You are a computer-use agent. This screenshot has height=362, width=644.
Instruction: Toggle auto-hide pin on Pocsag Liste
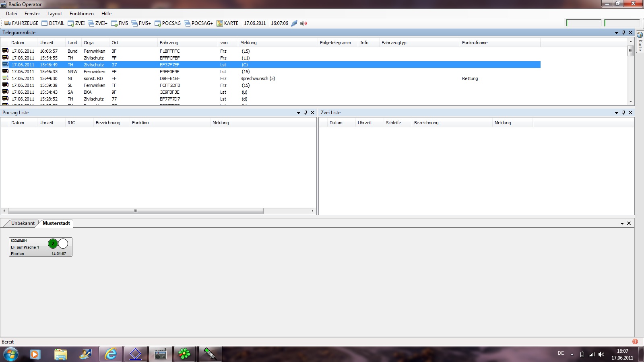[x=305, y=113]
